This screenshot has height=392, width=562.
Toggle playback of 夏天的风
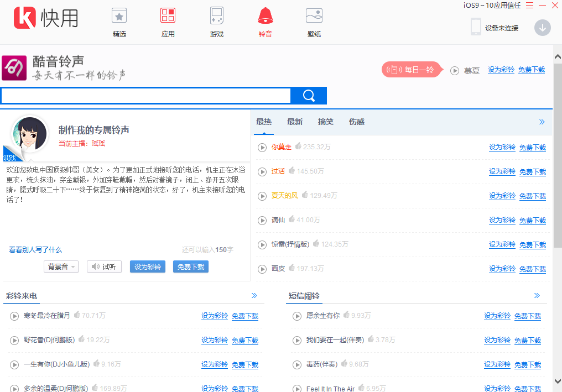point(262,196)
